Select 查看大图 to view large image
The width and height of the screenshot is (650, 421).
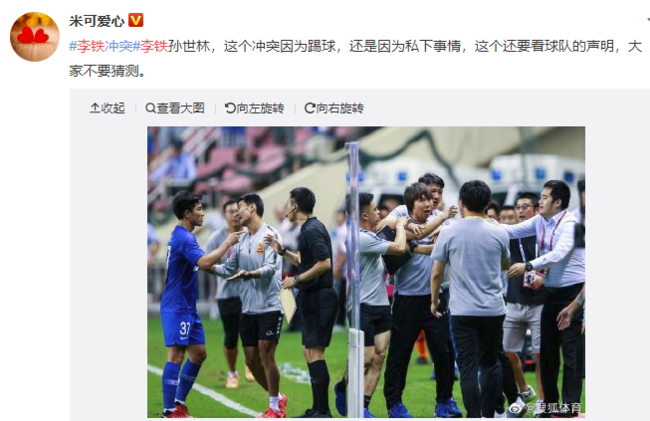point(181,108)
